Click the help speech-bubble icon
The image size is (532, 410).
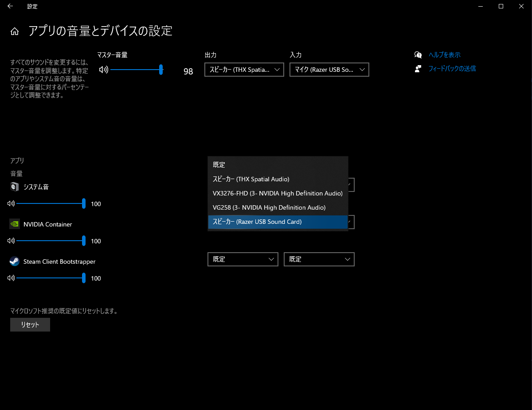click(418, 55)
